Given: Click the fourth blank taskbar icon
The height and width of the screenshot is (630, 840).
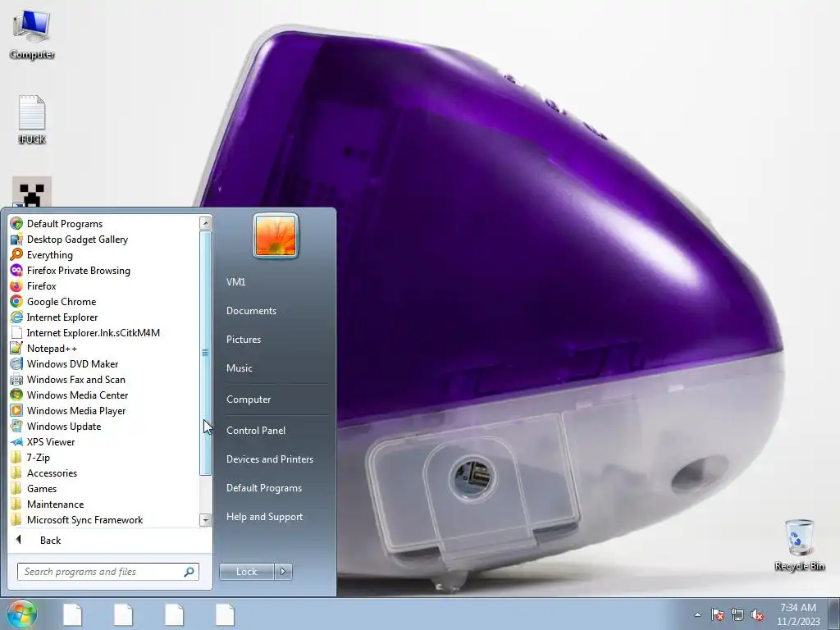Looking at the screenshot, I should [x=225, y=614].
